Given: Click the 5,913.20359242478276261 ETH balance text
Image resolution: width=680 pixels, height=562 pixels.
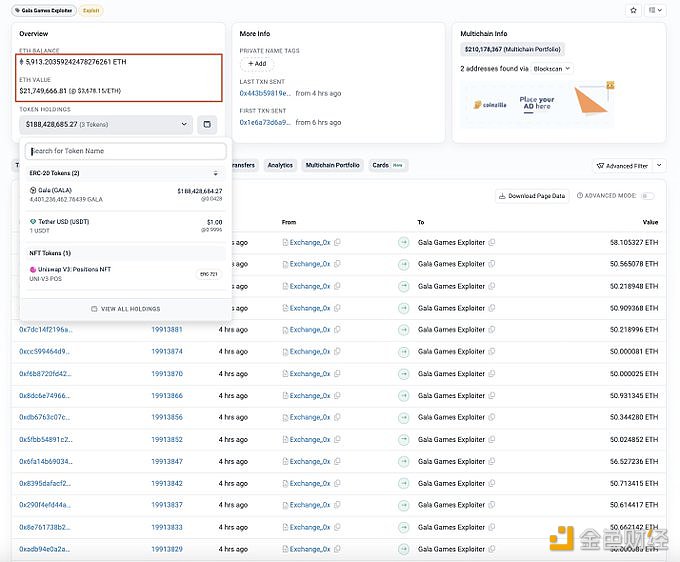Looking at the screenshot, I should pyautogui.click(x=76, y=62).
